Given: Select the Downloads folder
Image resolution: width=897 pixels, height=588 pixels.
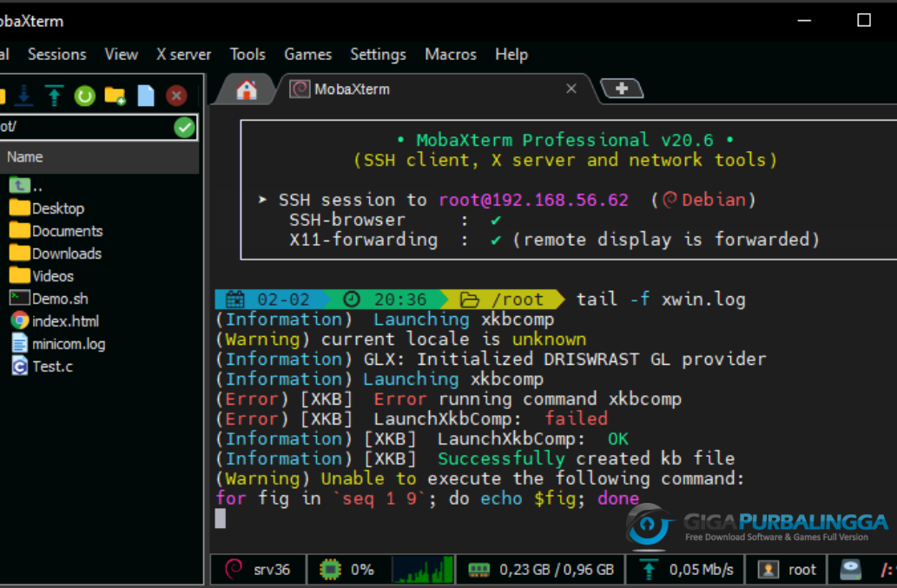Looking at the screenshot, I should point(56,254).
